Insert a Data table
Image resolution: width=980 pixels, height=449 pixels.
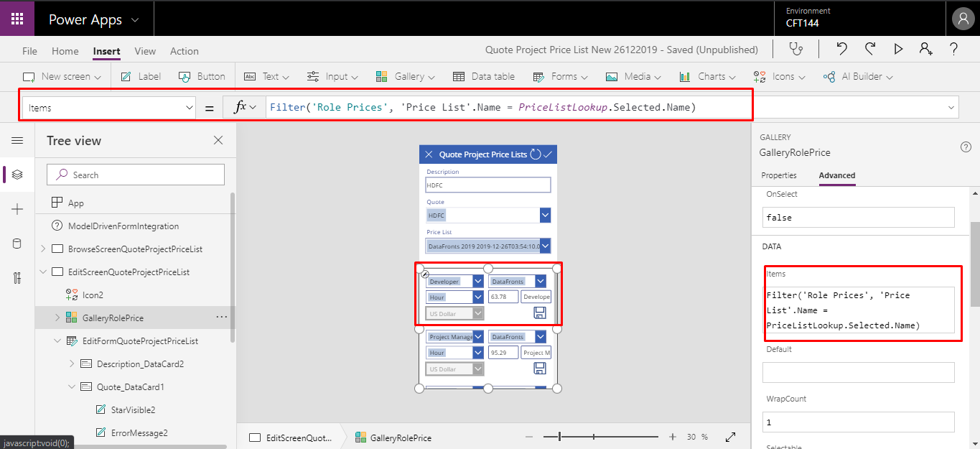click(483, 76)
